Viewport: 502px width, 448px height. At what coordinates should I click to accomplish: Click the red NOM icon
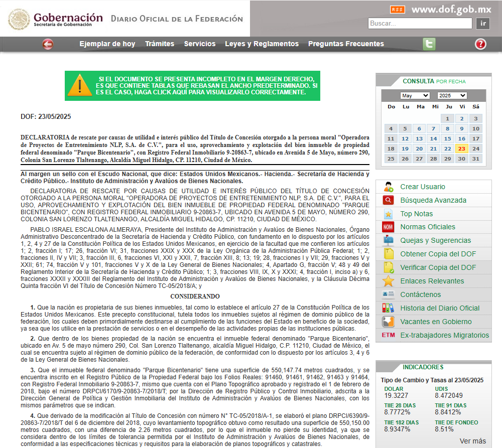coord(388,227)
